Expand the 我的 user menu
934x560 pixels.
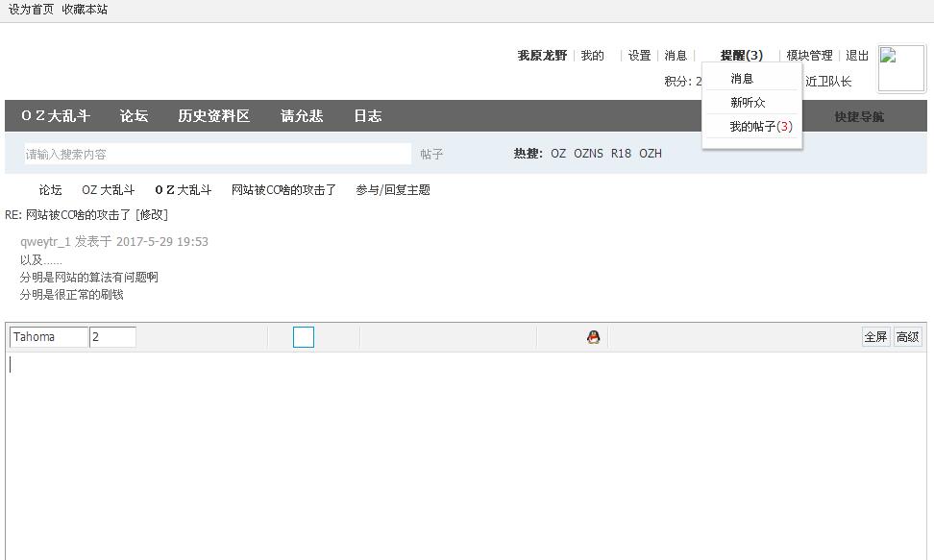pyautogui.click(x=592, y=56)
